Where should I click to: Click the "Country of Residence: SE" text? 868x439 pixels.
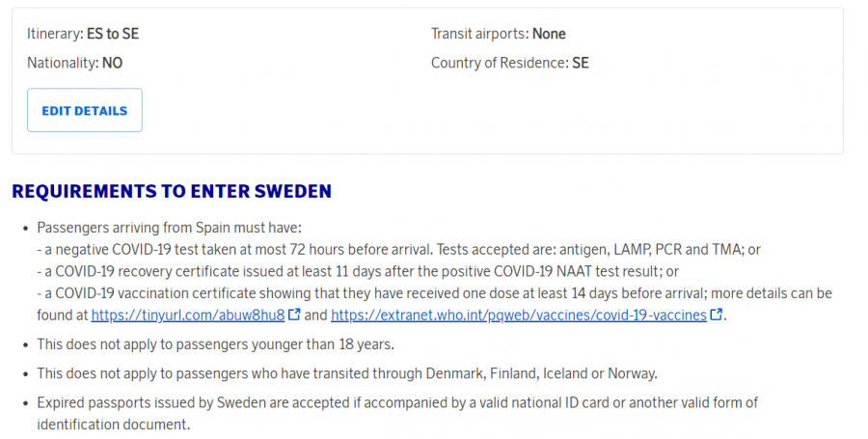click(509, 64)
